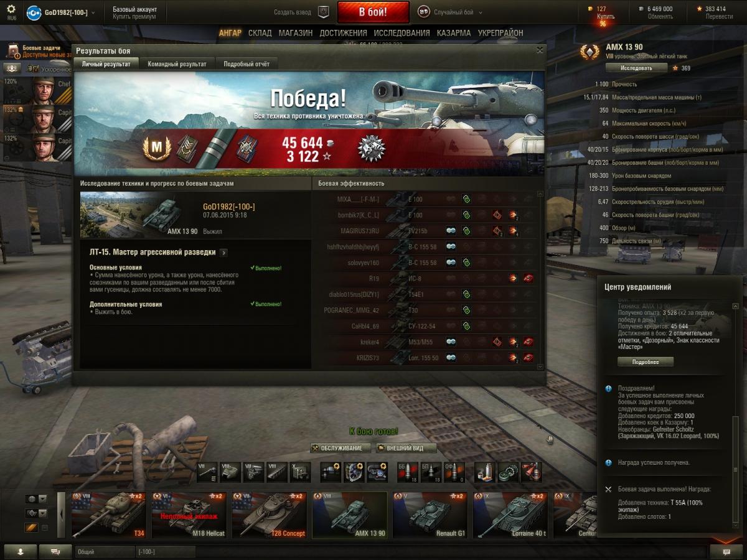Open the settings gear menu
Viewport: 747px width, 560px height.
pyautogui.click(x=11, y=9)
